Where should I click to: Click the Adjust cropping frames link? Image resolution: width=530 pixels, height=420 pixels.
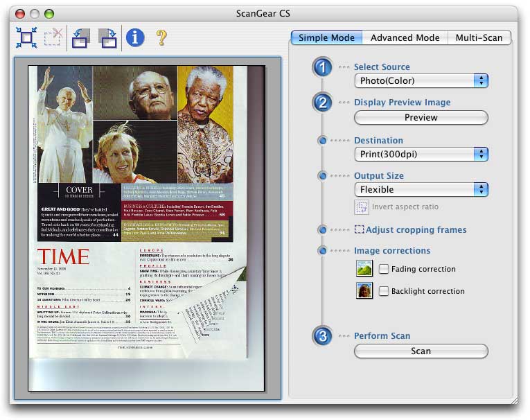416,230
